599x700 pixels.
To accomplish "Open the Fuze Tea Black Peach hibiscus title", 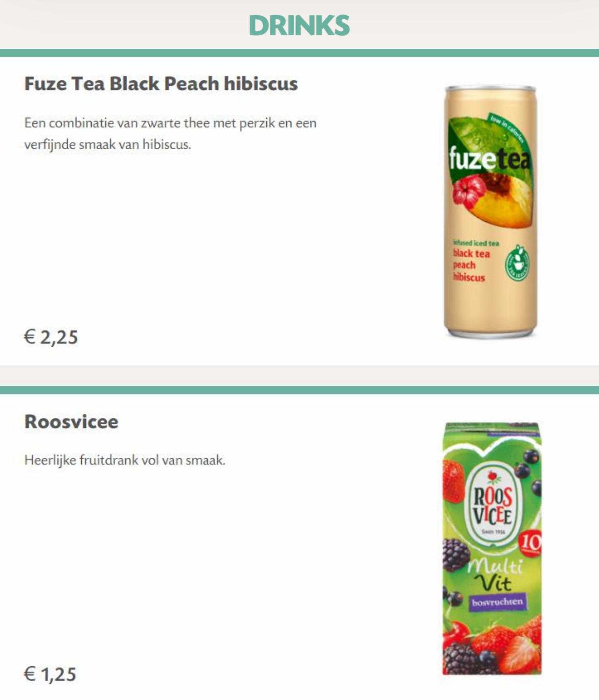I will pos(161,84).
